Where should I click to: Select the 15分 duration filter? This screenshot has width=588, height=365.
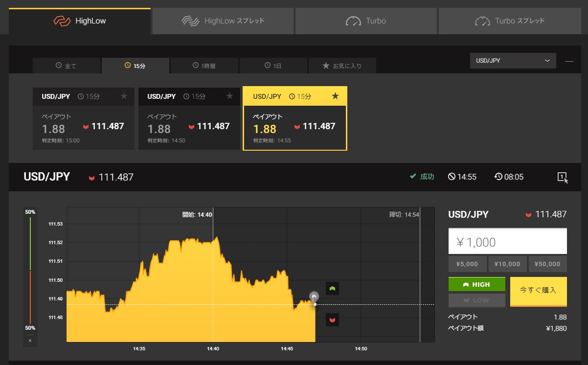tap(136, 66)
